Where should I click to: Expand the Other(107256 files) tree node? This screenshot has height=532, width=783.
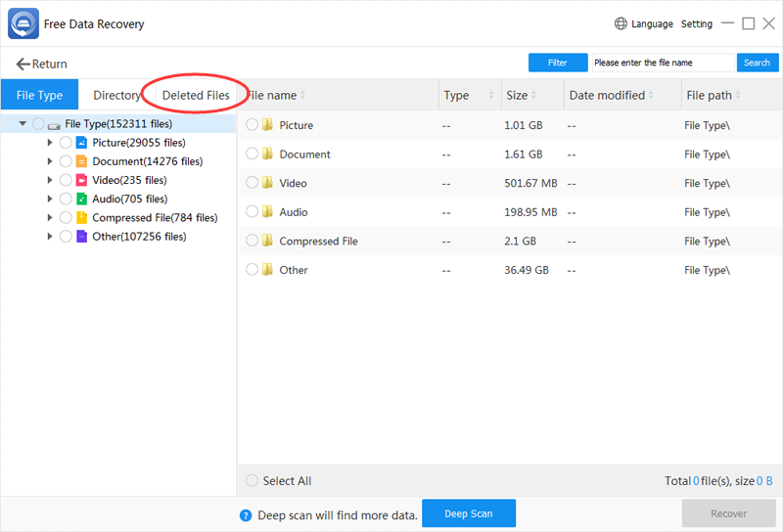click(x=50, y=237)
